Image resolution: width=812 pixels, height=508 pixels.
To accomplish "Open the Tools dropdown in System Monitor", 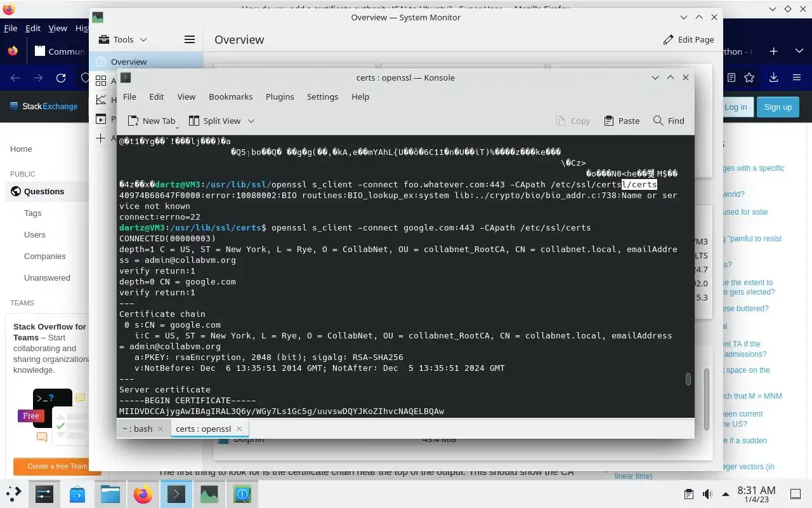I will click(124, 39).
